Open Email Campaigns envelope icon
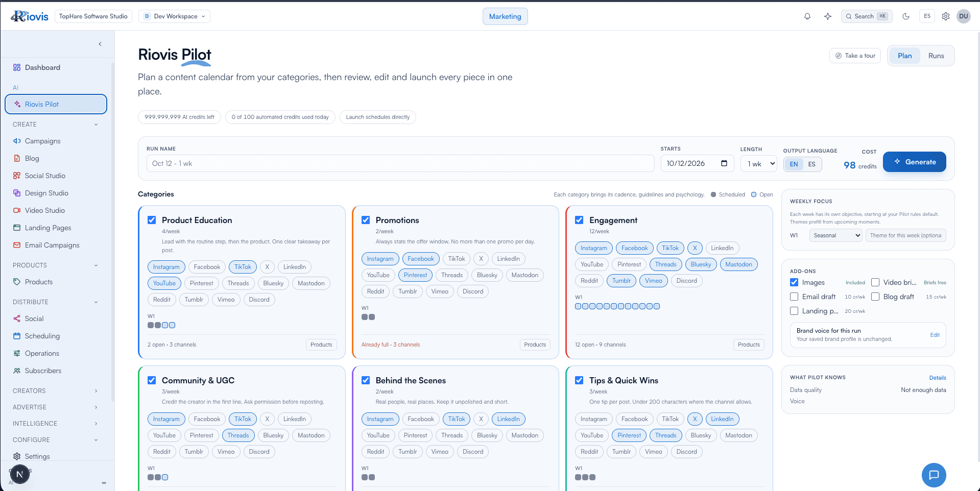Viewport: 980px width, 491px height. (x=17, y=245)
